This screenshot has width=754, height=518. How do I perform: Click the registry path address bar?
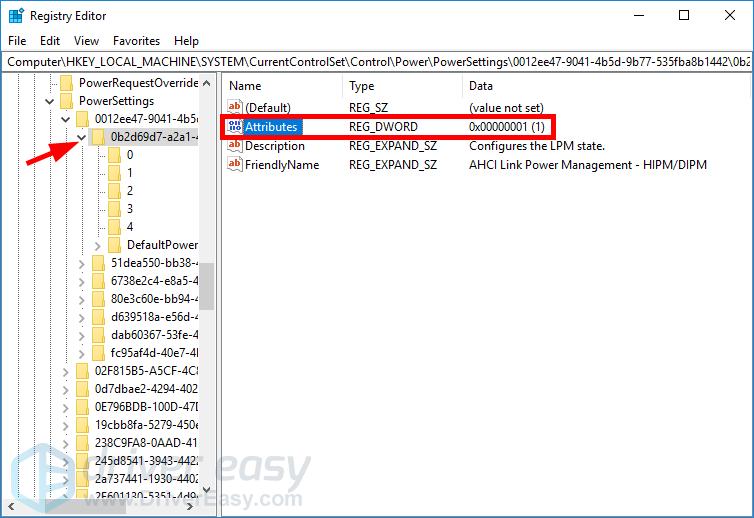click(377, 61)
